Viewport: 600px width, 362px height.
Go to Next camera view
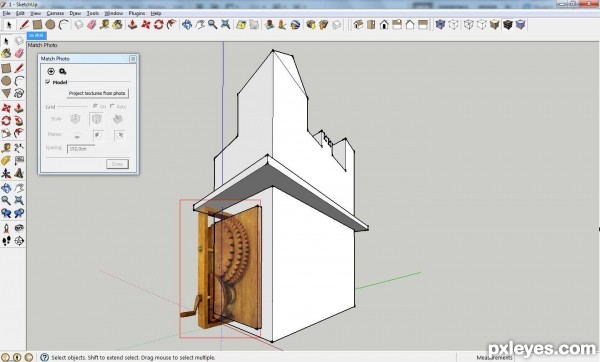click(19, 213)
